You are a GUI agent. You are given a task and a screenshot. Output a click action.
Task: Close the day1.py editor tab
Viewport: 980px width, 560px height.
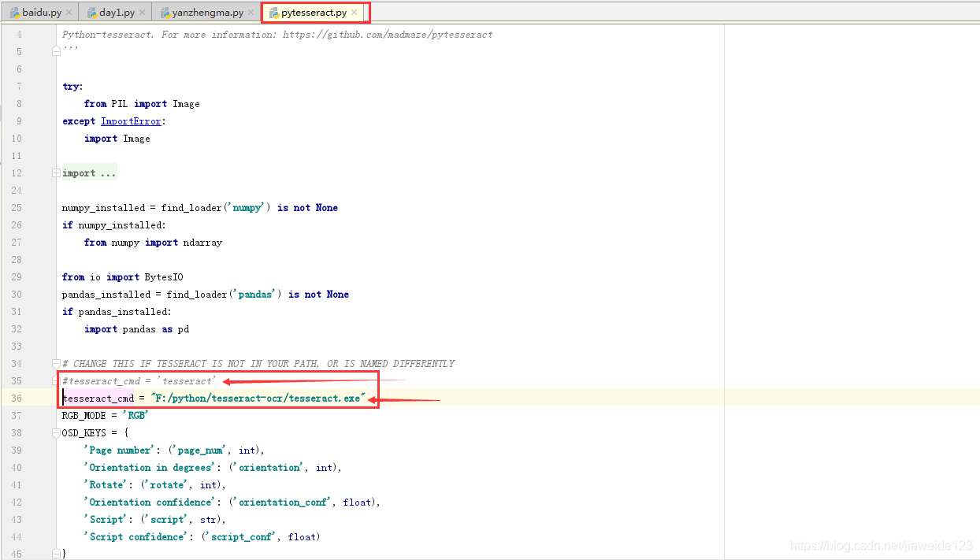click(143, 13)
